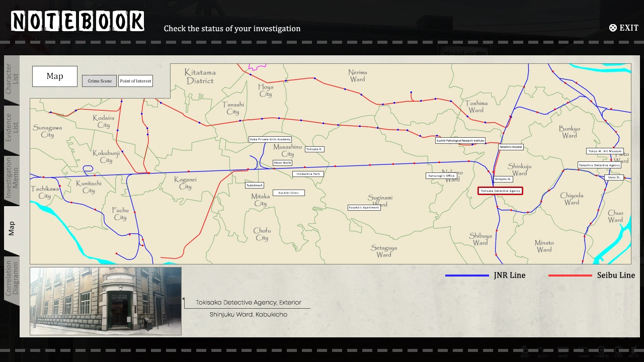Choose Takashiro Detective Agency on map
This screenshot has width=644, height=362.
pyautogui.click(x=600, y=165)
